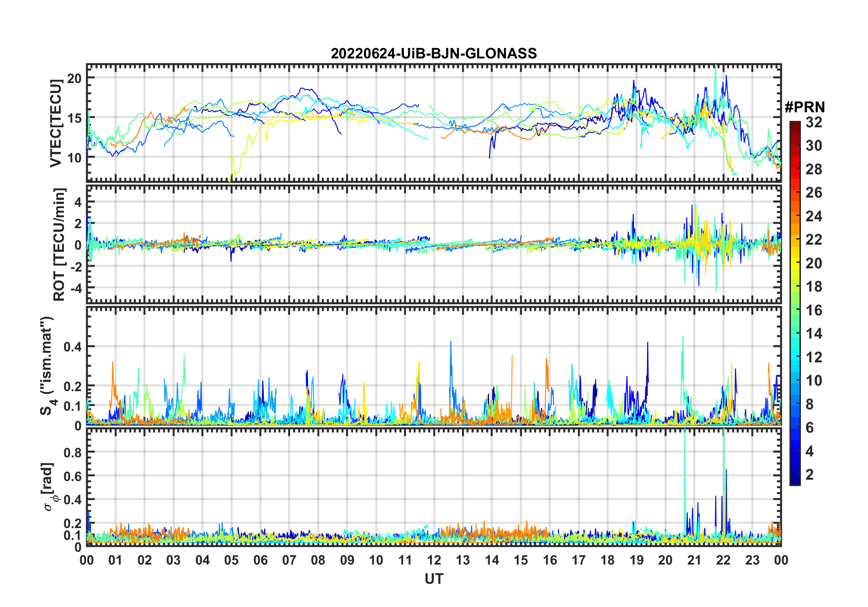Click x-axis tick label 01

(115, 560)
